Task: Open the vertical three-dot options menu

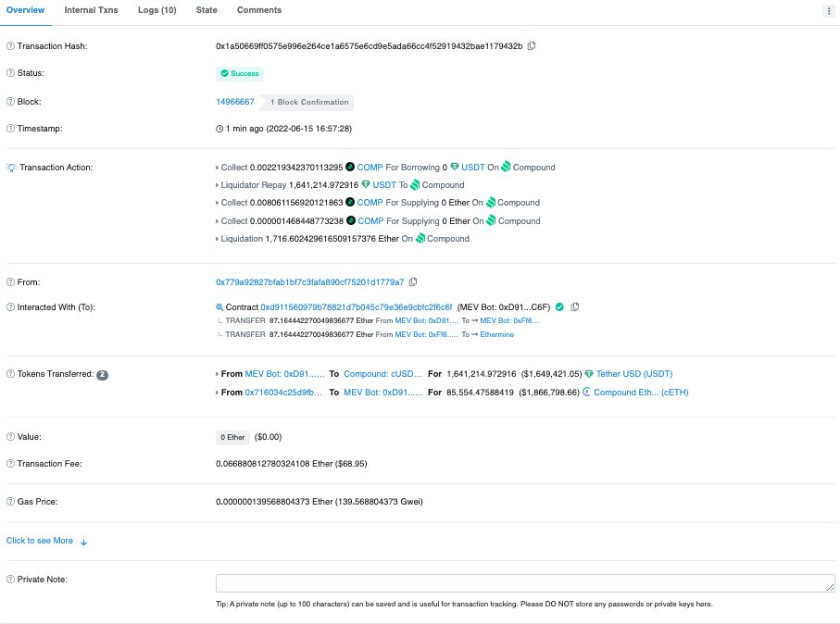Action: 829,11
